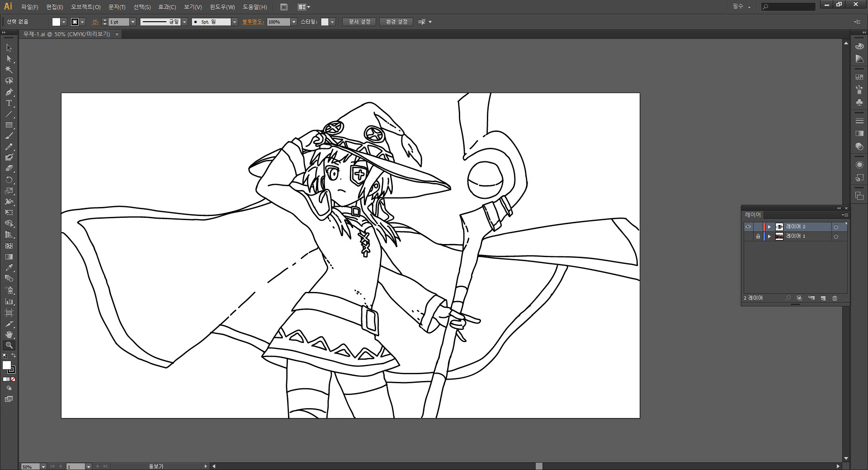Expand 레이어 1 contents arrow
Viewport: 868px width, 470px height.
tap(769, 236)
